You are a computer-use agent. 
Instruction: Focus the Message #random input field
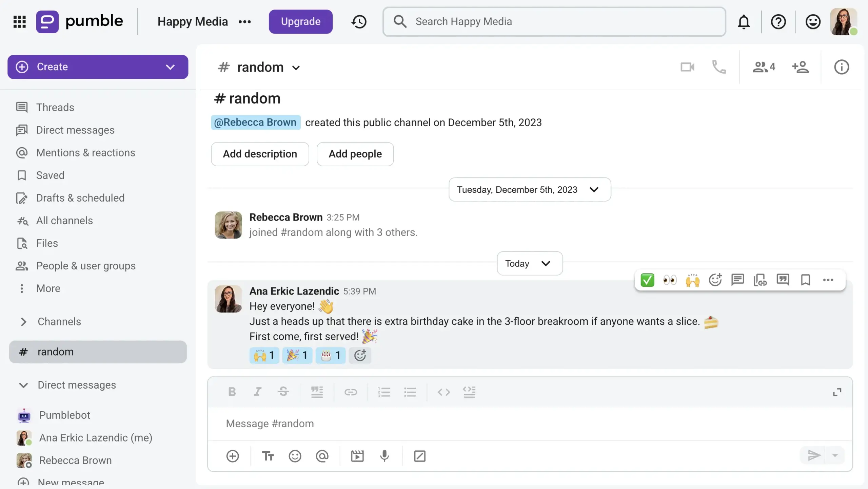(530, 424)
